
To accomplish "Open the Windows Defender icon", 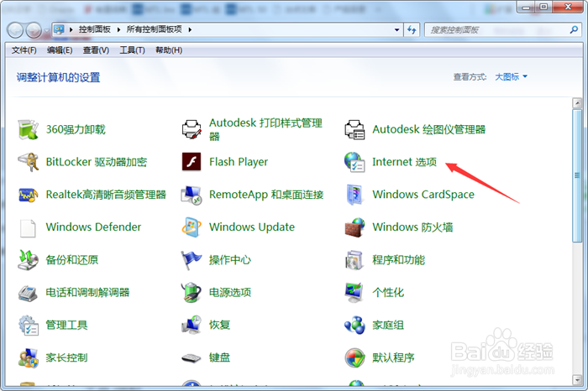I will [x=28, y=227].
